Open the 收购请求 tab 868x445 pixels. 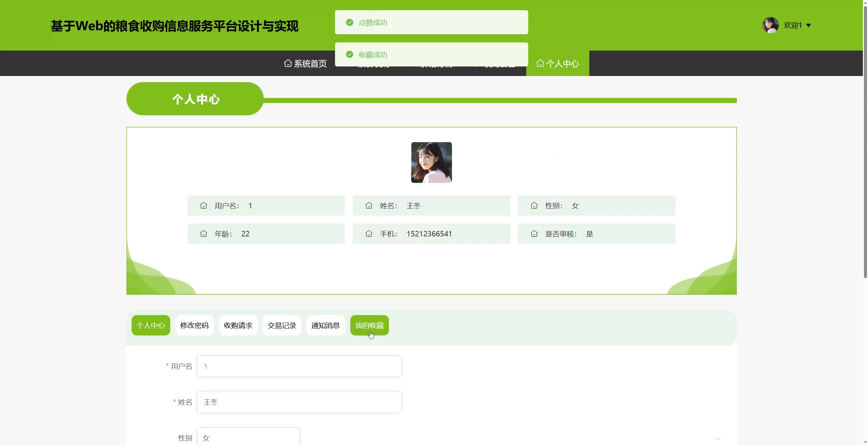pyautogui.click(x=238, y=325)
